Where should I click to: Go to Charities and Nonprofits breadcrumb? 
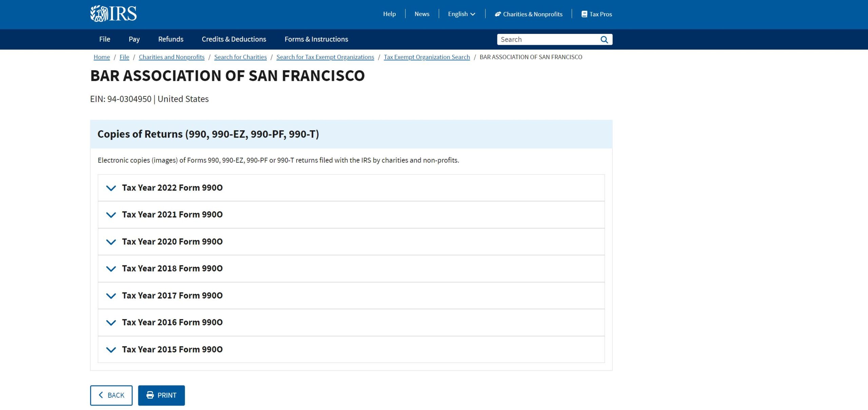172,57
